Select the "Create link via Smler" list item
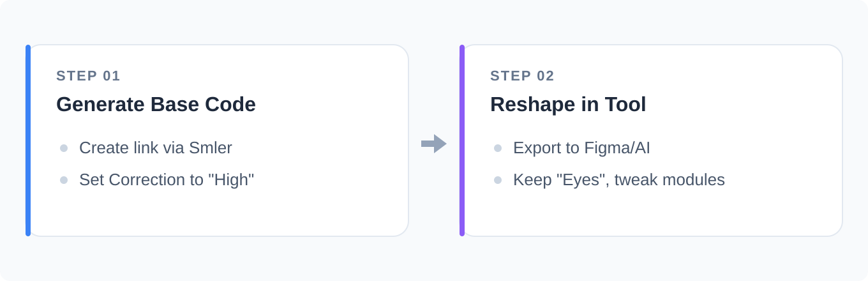This screenshot has width=868, height=281. [x=155, y=148]
